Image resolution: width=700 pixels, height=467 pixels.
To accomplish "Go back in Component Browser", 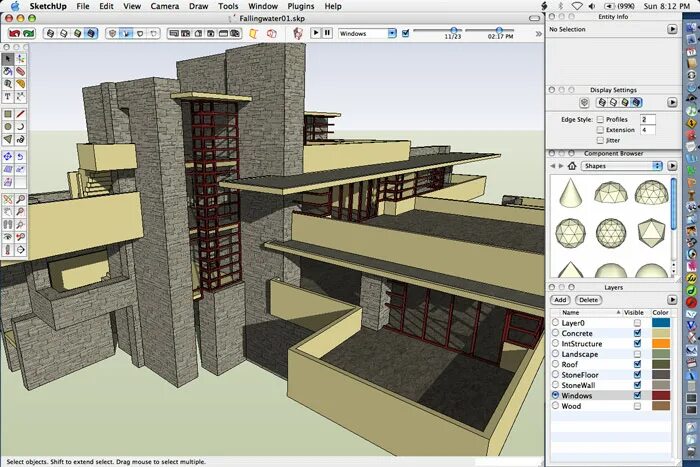I will coord(553,166).
